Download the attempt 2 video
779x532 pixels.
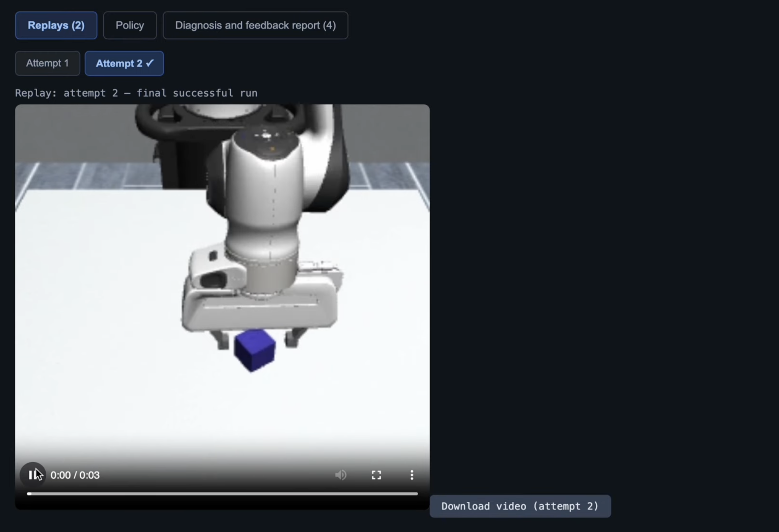(x=520, y=506)
